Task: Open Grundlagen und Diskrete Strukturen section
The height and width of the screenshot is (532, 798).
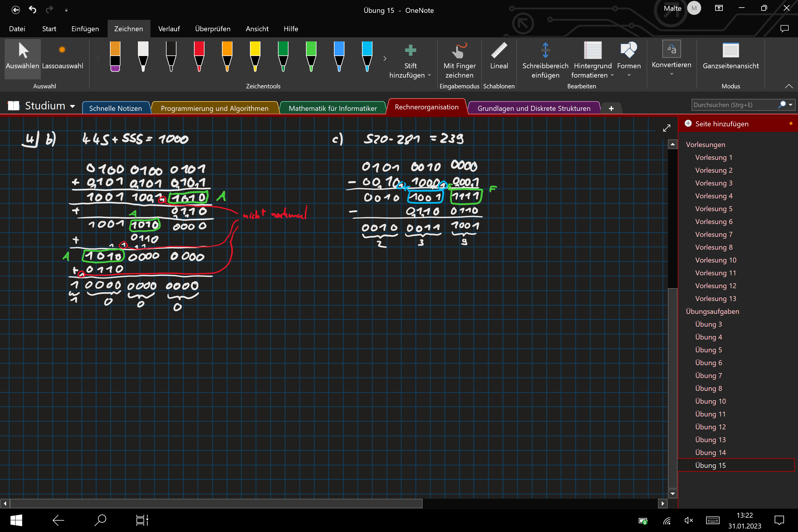Action: (x=534, y=108)
